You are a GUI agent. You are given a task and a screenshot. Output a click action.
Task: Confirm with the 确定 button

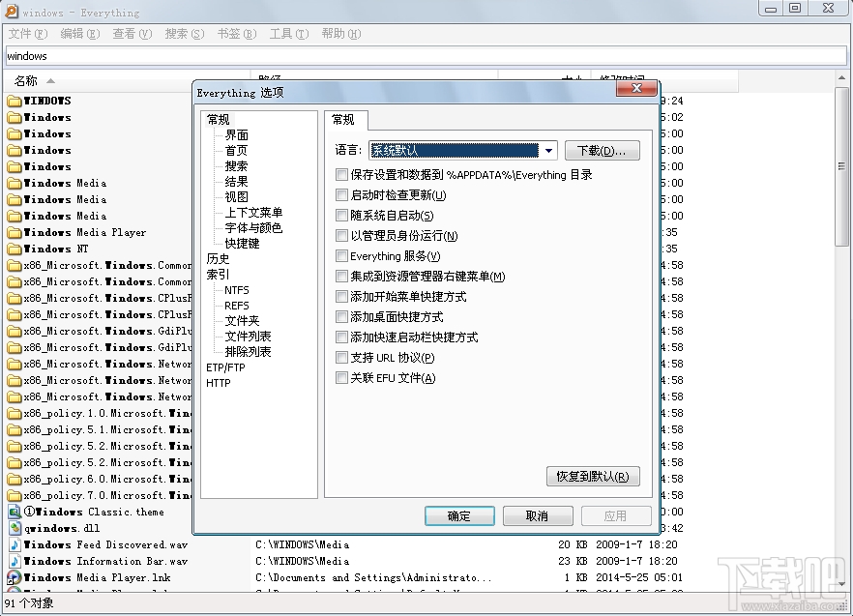459,515
